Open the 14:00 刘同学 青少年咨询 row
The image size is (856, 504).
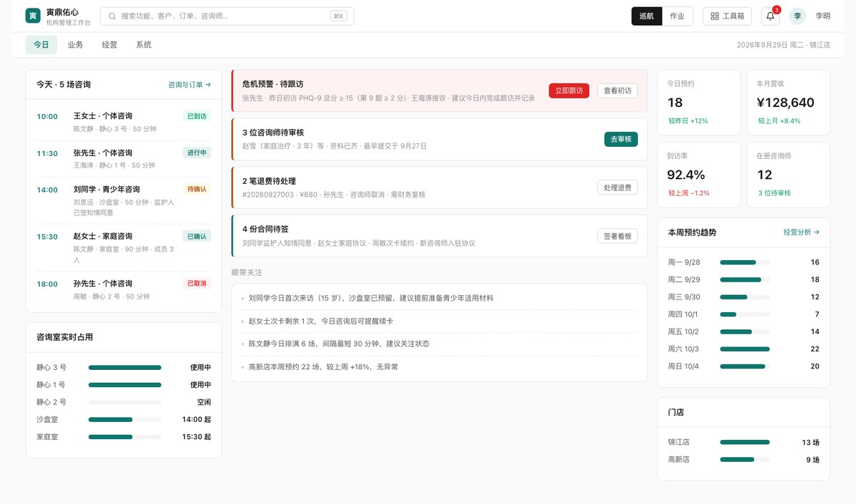[123, 200]
